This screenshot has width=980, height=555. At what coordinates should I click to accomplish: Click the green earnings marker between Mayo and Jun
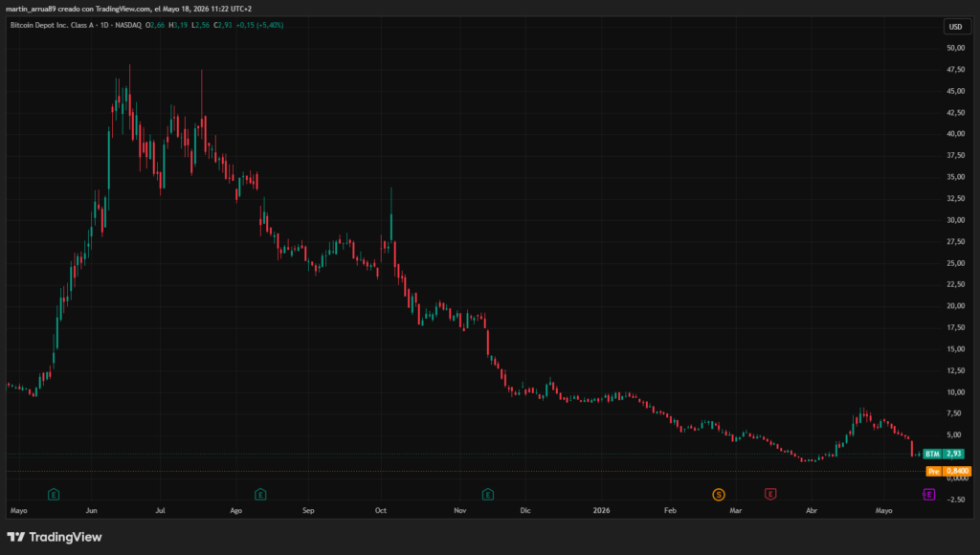click(54, 495)
